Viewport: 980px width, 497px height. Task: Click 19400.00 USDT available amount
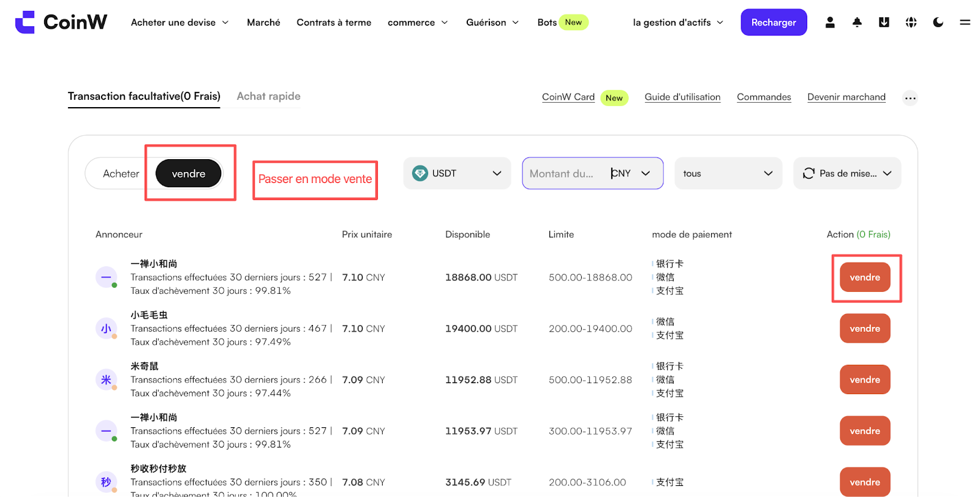point(481,329)
